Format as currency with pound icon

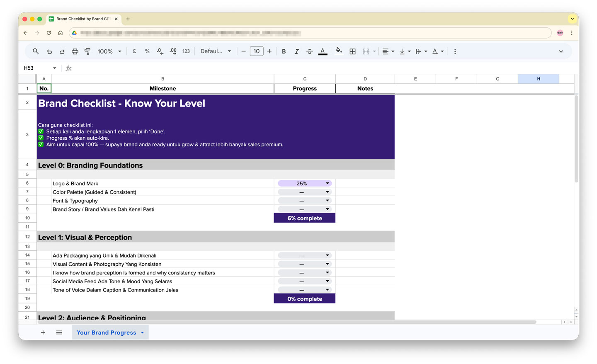(134, 51)
